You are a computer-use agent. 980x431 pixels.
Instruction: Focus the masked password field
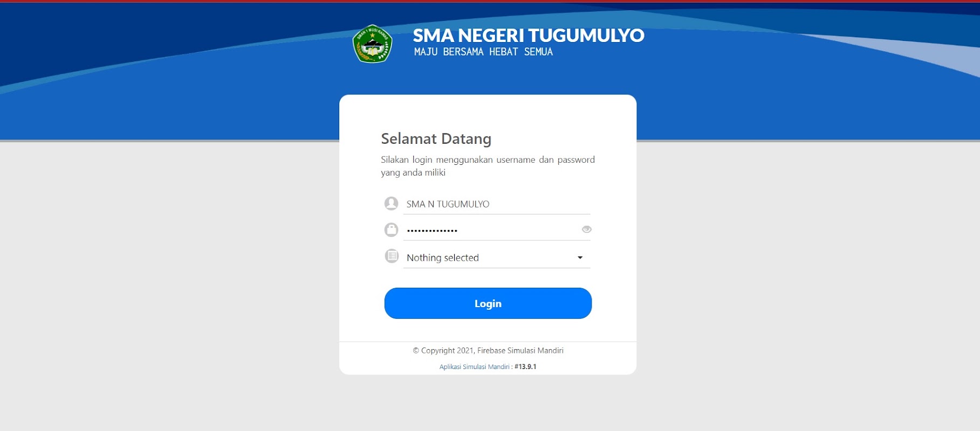491,230
